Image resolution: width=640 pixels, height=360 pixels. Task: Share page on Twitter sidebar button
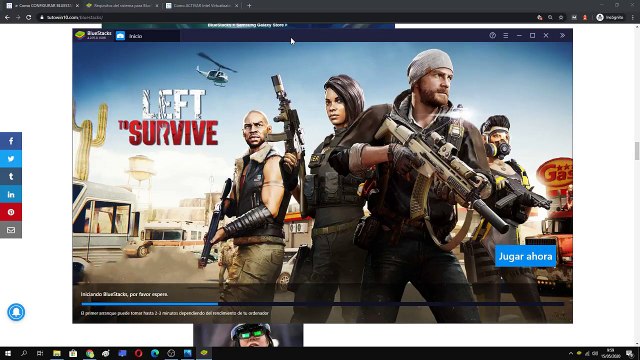pos(11,159)
